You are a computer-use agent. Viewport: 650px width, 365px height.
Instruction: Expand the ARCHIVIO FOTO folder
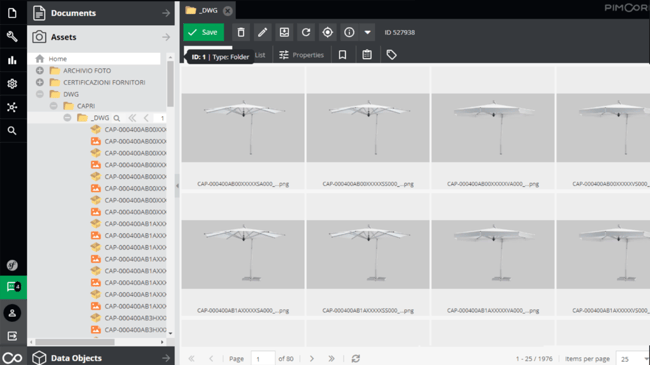tap(40, 71)
